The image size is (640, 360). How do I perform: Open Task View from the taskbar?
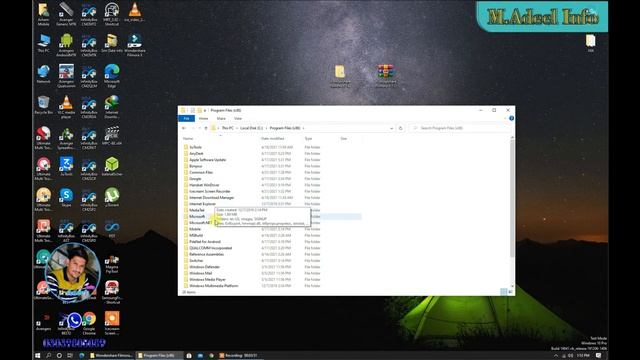70,356
